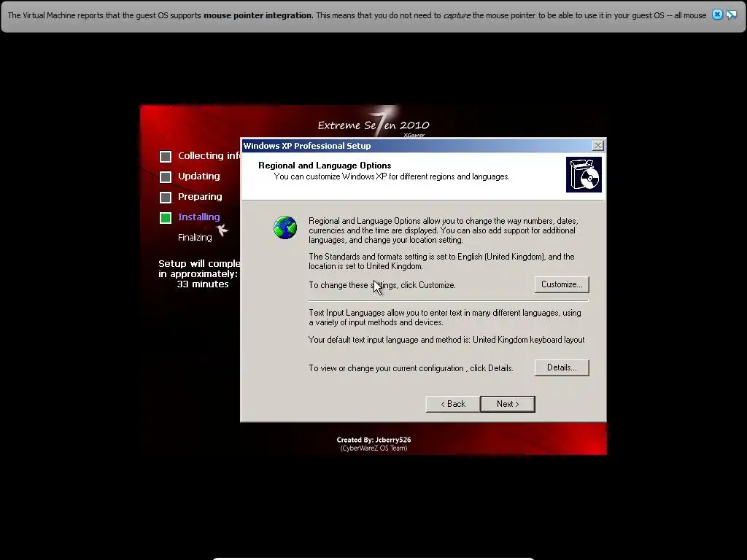This screenshot has height=560, width=747.
Task: Close the Windows XP Professional Setup dialog
Action: pos(598,146)
